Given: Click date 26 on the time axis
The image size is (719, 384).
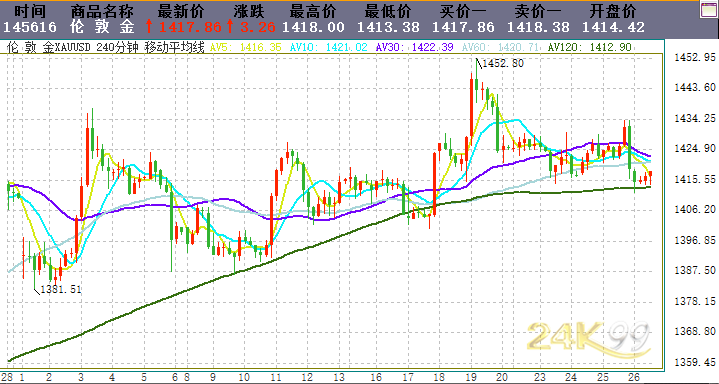Looking at the screenshot, I should (x=633, y=377).
